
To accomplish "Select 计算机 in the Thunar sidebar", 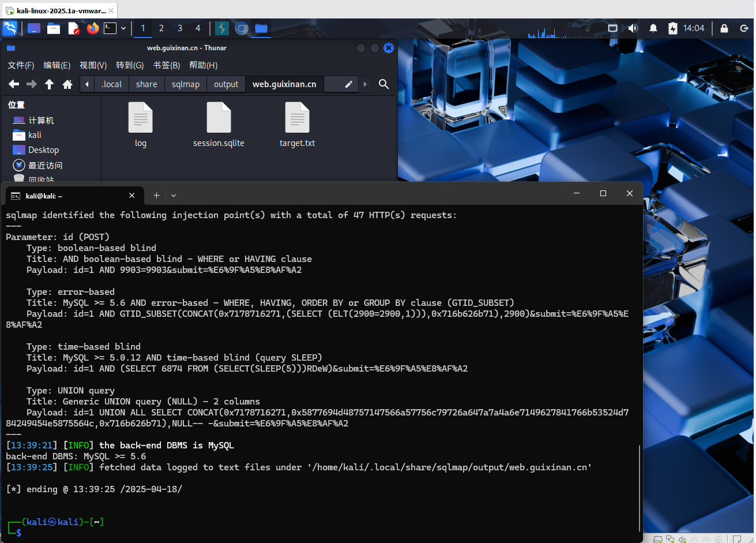I will [35, 120].
